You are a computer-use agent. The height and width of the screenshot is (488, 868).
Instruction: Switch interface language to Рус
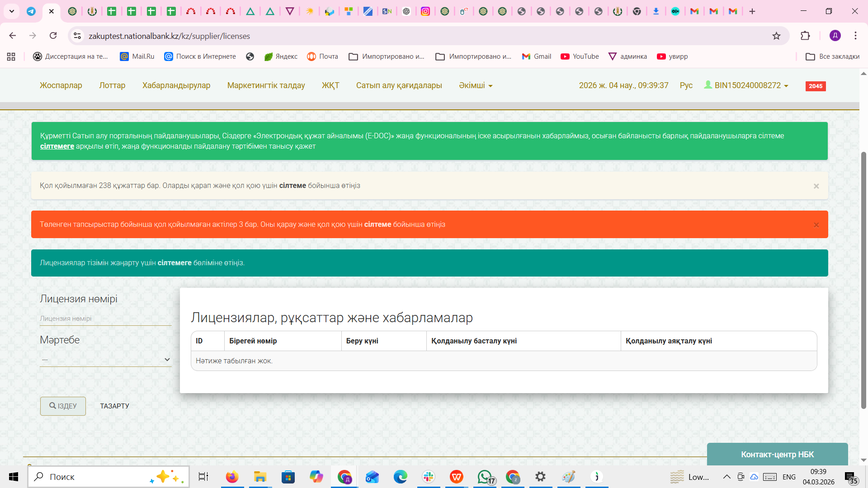(686, 85)
